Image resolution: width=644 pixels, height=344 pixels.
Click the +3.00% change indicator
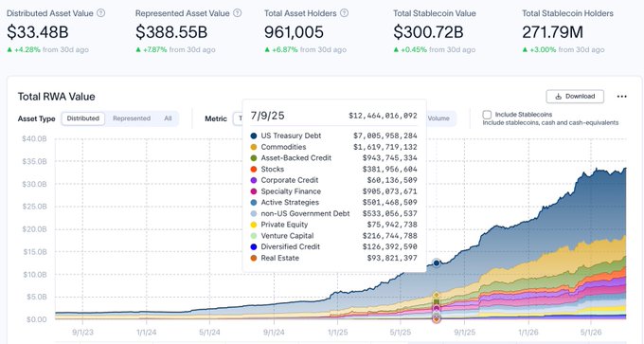539,49
